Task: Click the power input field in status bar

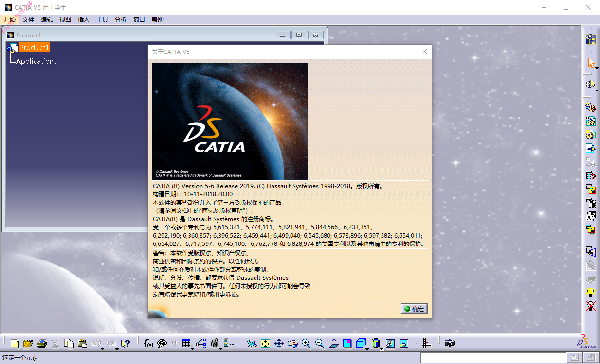Action: [x=493, y=358]
